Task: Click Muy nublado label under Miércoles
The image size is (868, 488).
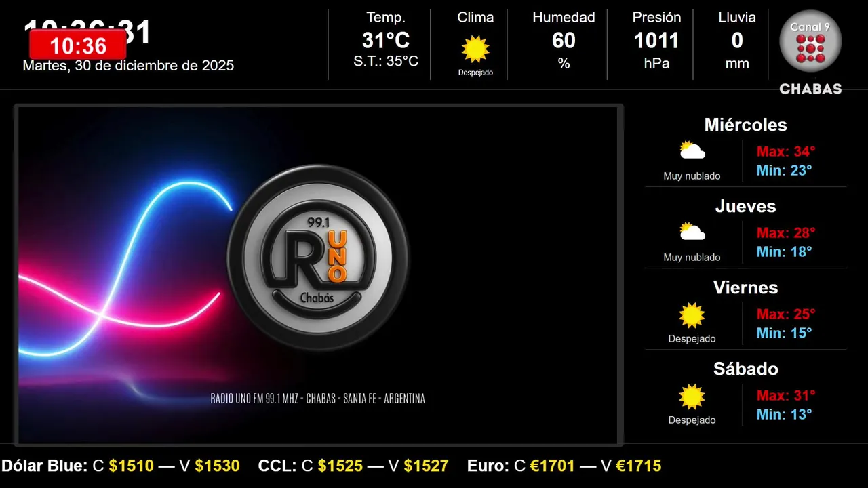Action: click(x=692, y=176)
